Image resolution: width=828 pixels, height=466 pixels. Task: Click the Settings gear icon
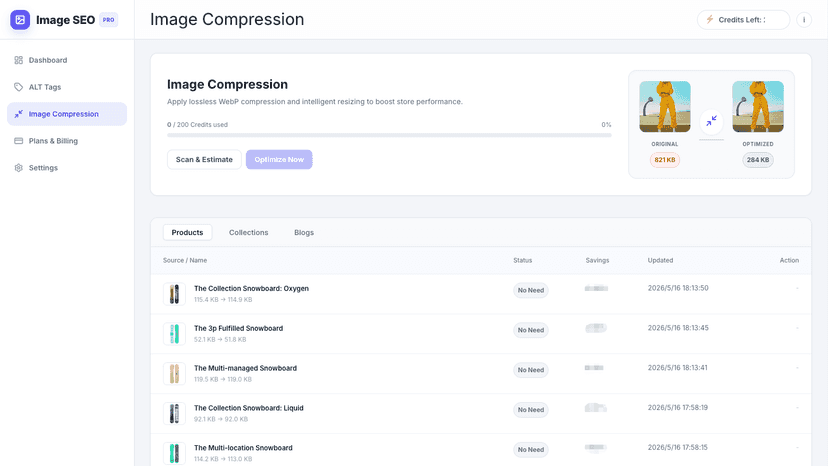tap(18, 168)
